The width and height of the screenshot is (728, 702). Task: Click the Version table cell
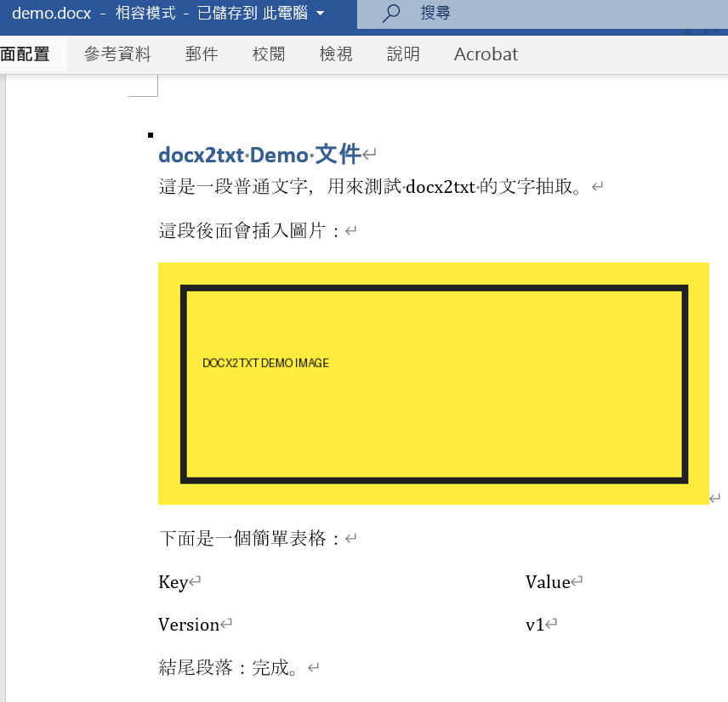pyautogui.click(x=189, y=625)
